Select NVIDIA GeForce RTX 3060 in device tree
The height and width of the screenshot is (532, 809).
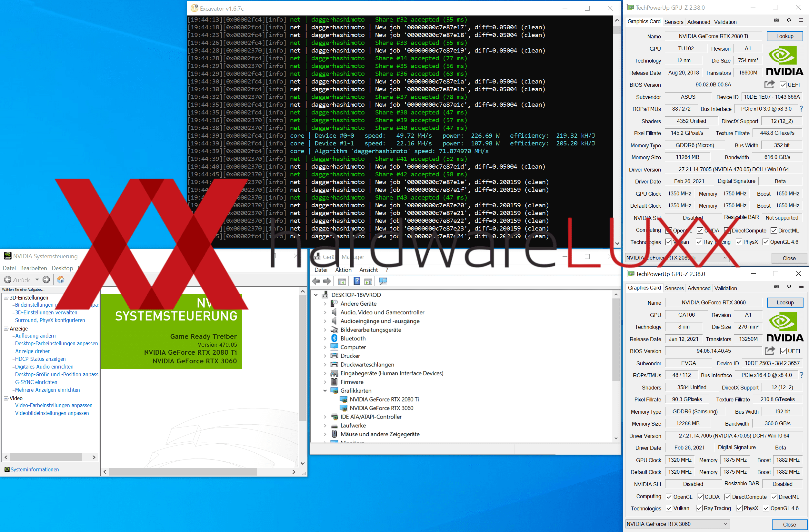(x=381, y=408)
